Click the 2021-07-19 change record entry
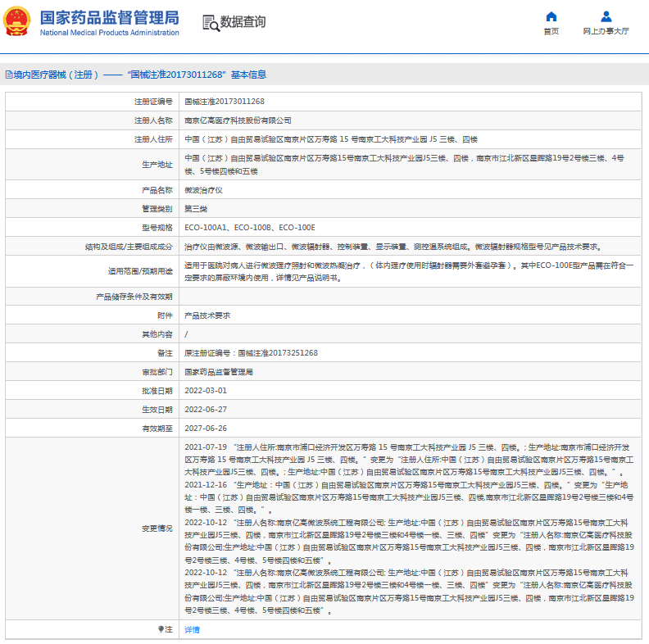This screenshot has width=649, height=644. coord(409,460)
